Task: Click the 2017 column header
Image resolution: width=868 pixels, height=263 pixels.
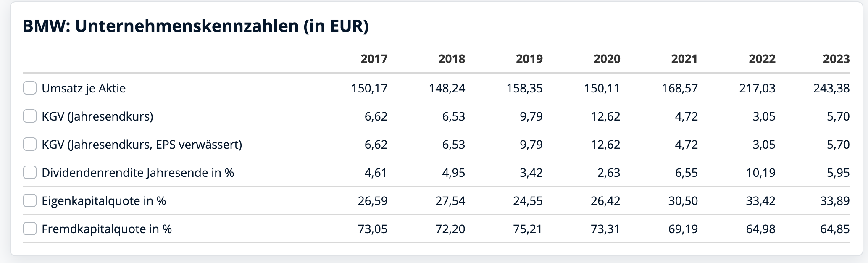Action: [x=374, y=59]
